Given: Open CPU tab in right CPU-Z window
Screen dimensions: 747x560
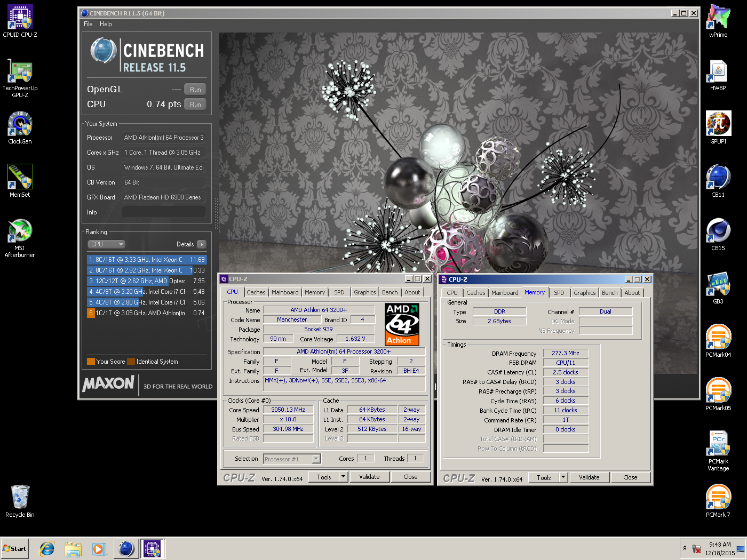Looking at the screenshot, I should pos(452,293).
